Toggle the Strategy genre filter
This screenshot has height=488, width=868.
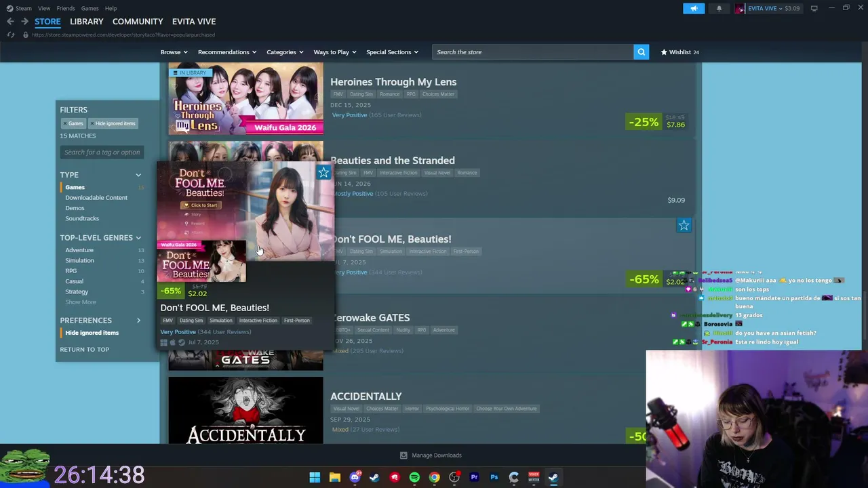click(x=77, y=291)
